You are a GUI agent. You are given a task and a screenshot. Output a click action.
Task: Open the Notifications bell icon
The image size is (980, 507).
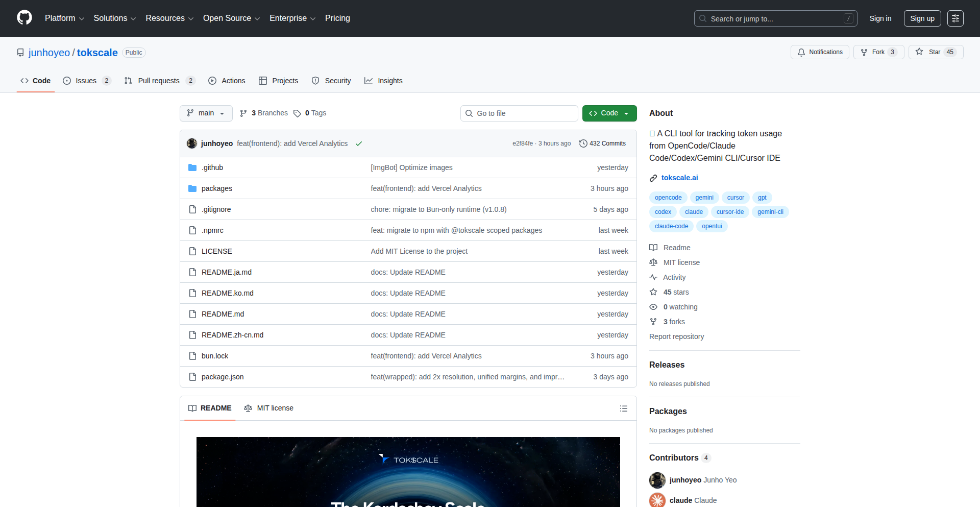point(801,52)
